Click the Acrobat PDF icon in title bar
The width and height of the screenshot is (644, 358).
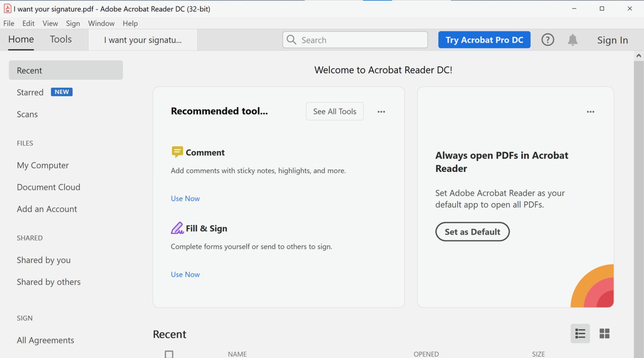[7, 8]
